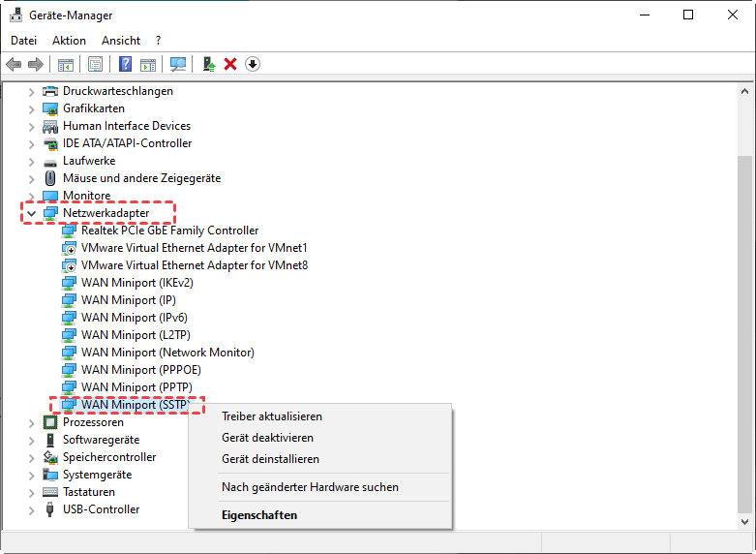Expand the Grafikkarten category

31,108
